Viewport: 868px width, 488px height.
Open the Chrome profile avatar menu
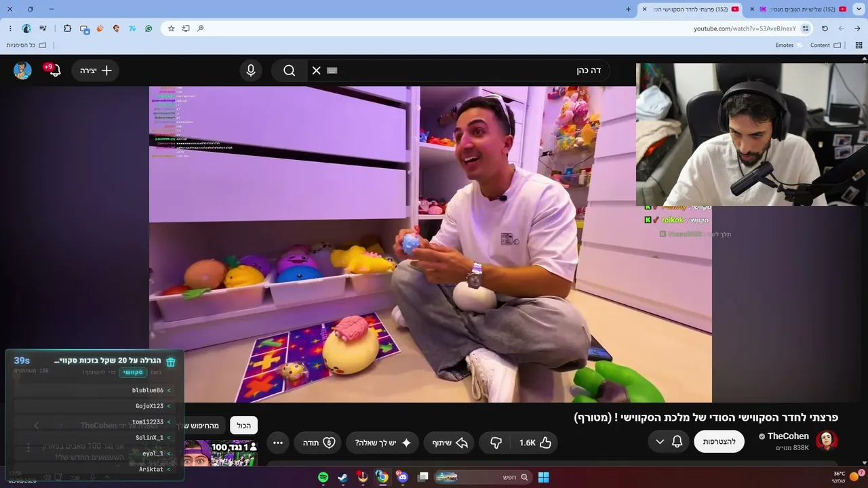[26, 28]
